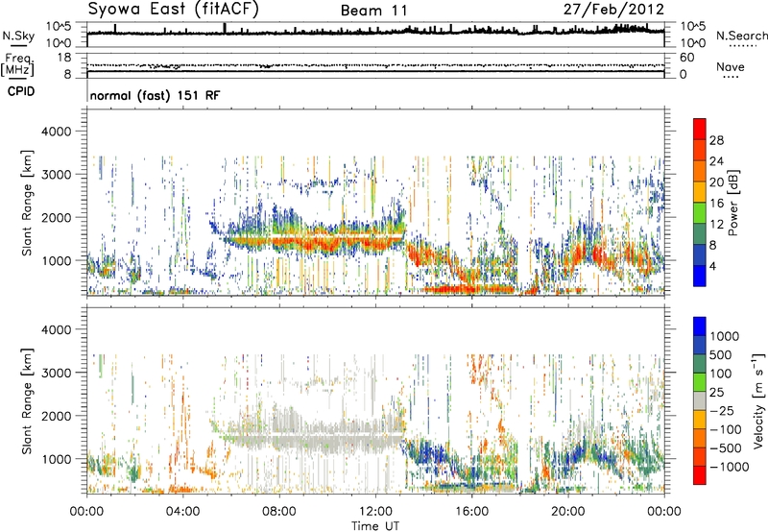This screenshot has width=768, height=532.
Task: Click the 'Time UT' axis title
Action: [x=375, y=525]
